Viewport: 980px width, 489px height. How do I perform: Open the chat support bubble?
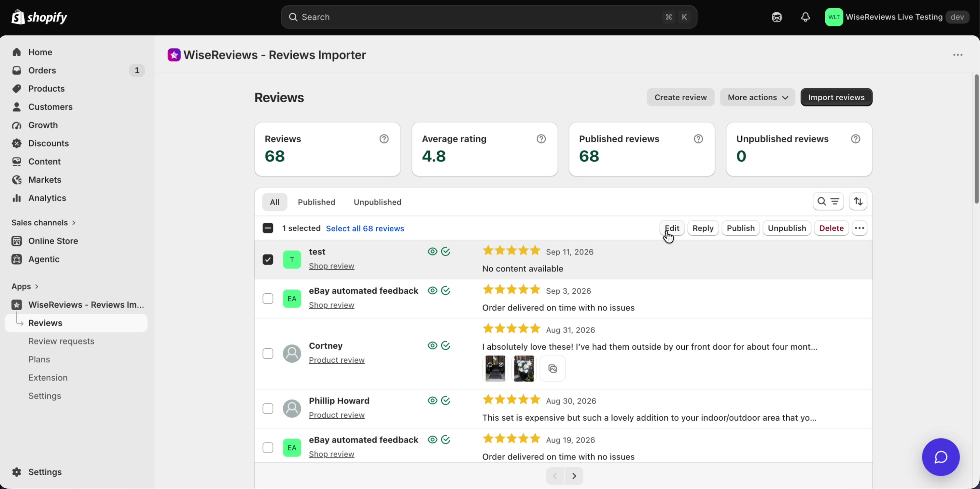coord(940,457)
